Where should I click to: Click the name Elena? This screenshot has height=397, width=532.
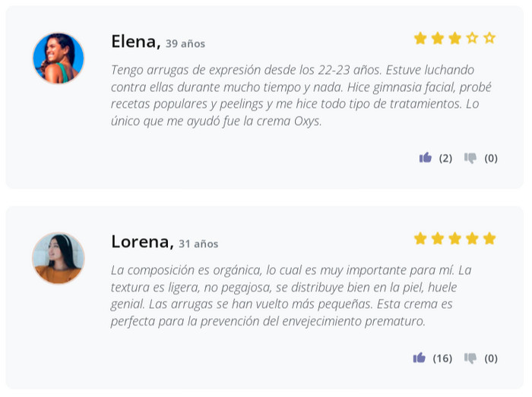(x=135, y=42)
